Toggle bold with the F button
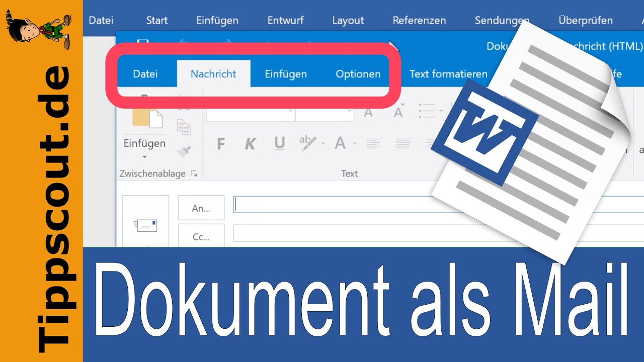644x362 pixels. 220,144
